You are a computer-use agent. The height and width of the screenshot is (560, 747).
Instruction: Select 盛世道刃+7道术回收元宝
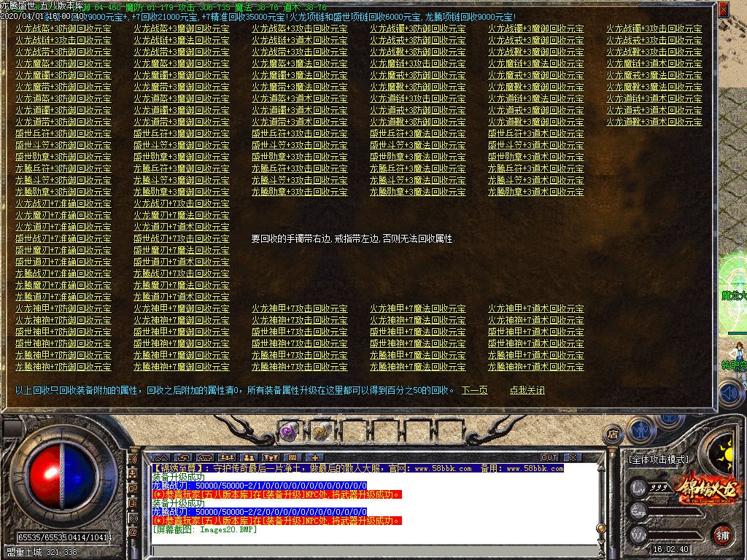(x=181, y=262)
